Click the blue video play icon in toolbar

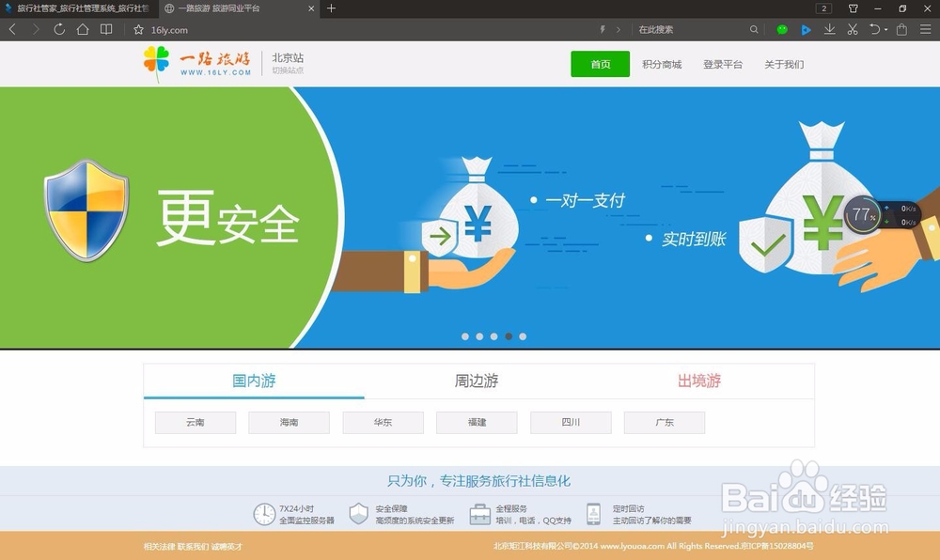pyautogui.click(x=807, y=29)
